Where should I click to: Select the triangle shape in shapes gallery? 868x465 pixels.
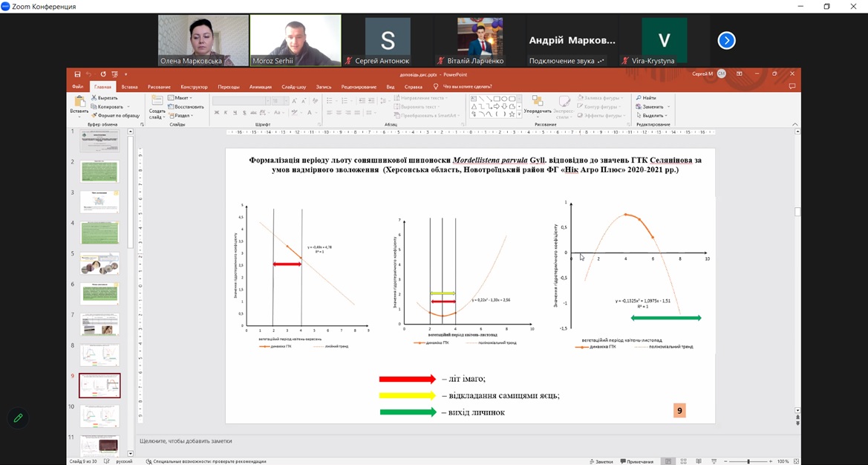(474, 106)
